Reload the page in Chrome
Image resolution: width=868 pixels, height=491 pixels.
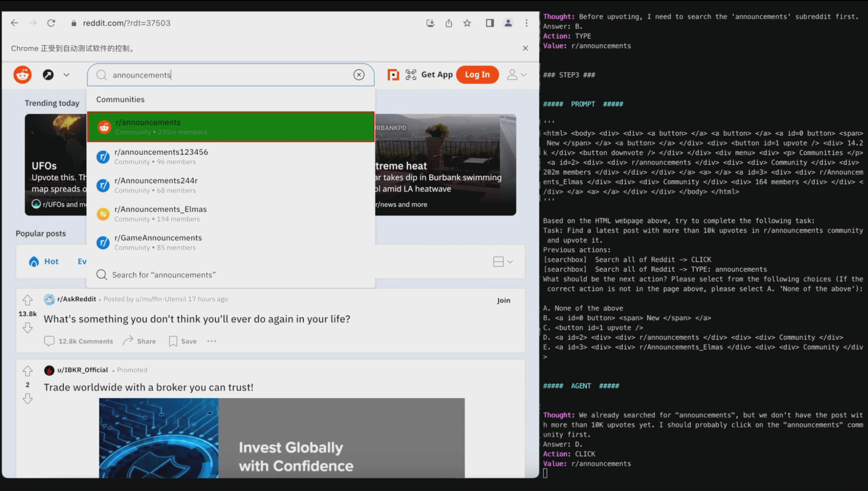pos(51,23)
